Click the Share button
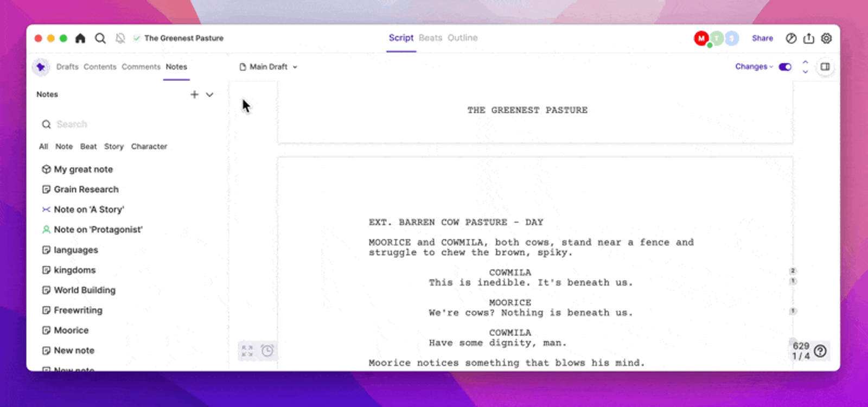868x407 pixels. pos(762,38)
